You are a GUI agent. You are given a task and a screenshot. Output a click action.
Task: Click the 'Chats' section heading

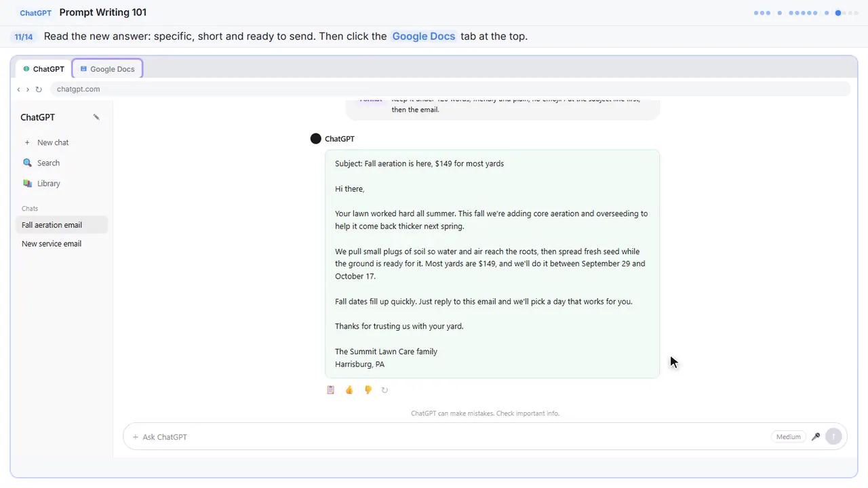30,209
